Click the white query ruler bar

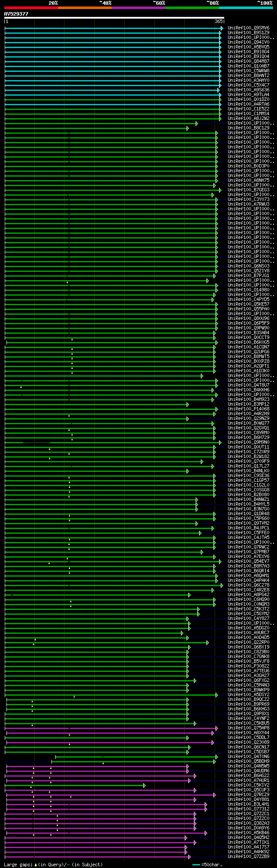[114, 18]
